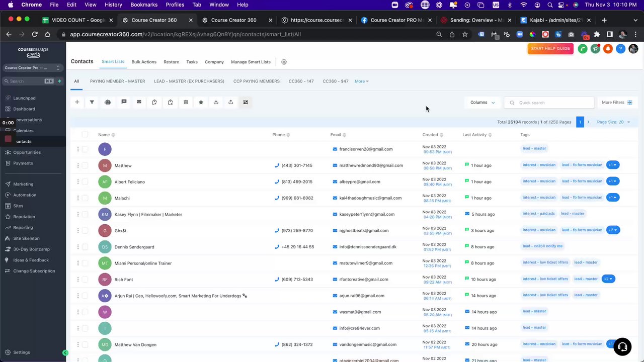Click START HELP GUIDE button
644x362 pixels.
coord(550,49)
